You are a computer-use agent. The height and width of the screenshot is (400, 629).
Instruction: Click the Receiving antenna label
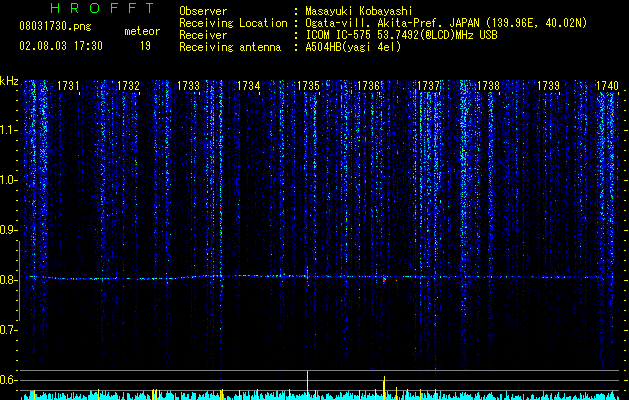click(230, 47)
